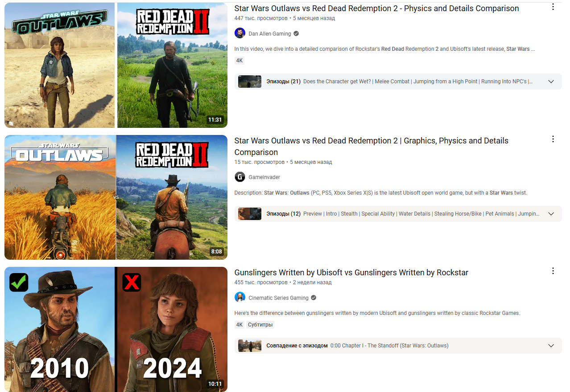The height and width of the screenshot is (392, 570).
Task: Click verified badge beside Cinematic Series Gaming
Action: coord(314,298)
